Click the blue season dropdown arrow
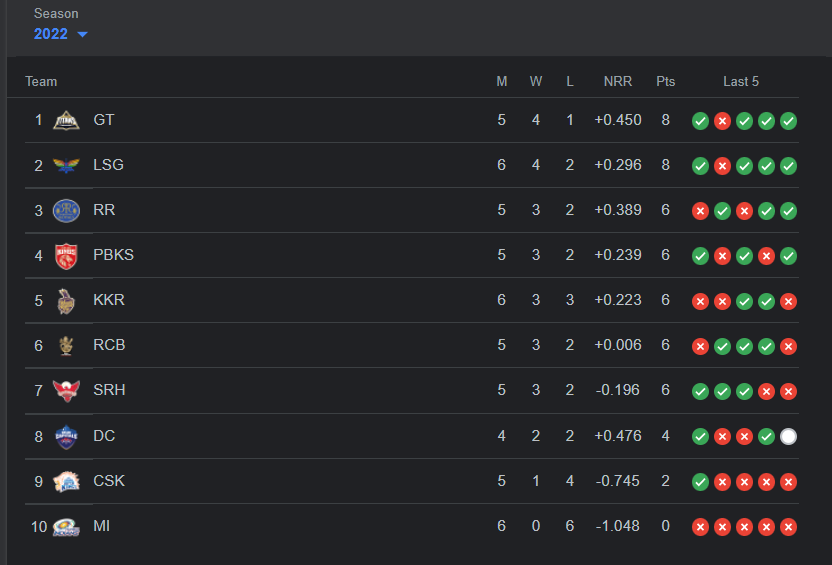The width and height of the screenshot is (832, 565). [x=82, y=35]
